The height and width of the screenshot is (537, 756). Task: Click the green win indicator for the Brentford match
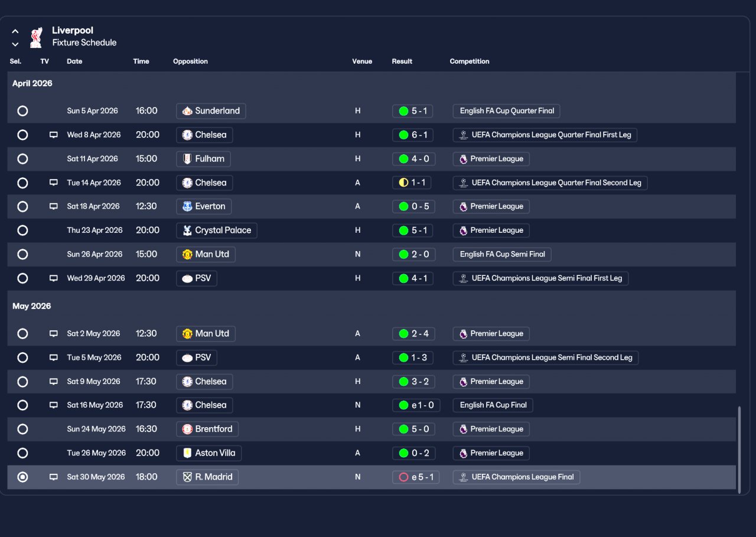click(x=404, y=429)
